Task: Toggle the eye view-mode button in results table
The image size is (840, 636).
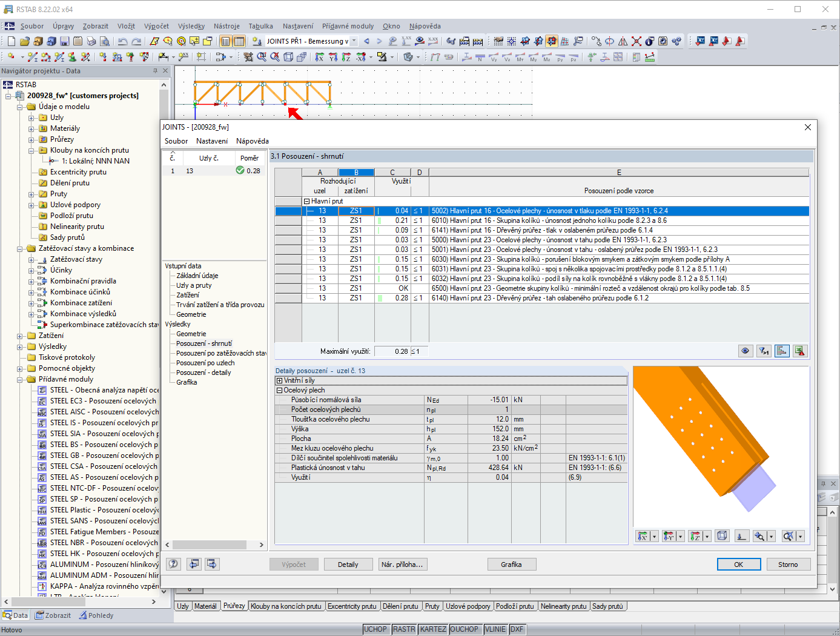Action: (x=746, y=351)
